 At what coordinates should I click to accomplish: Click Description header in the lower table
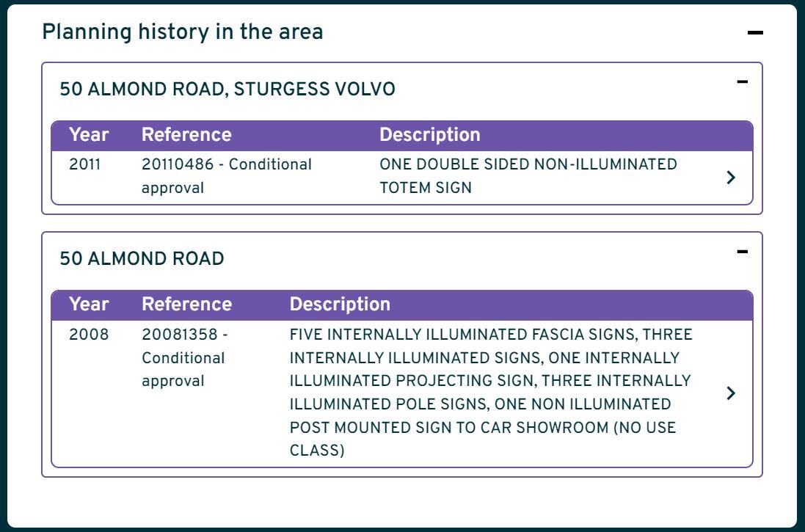click(340, 305)
